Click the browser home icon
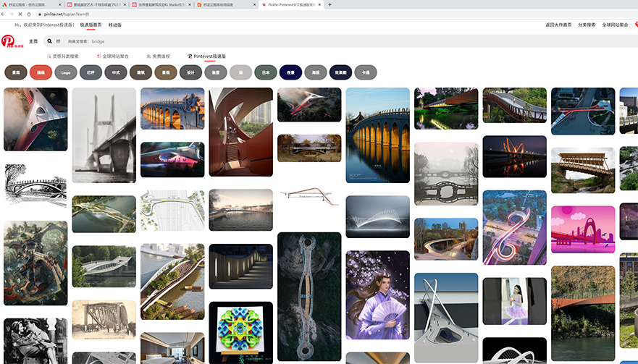The height and width of the screenshot is (364, 638). point(28,14)
